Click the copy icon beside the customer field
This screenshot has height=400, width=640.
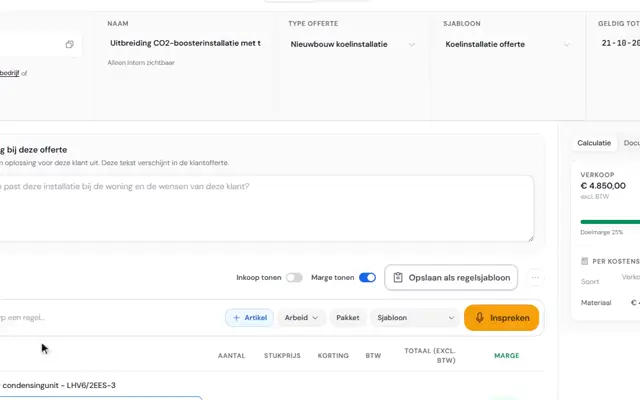coord(70,44)
